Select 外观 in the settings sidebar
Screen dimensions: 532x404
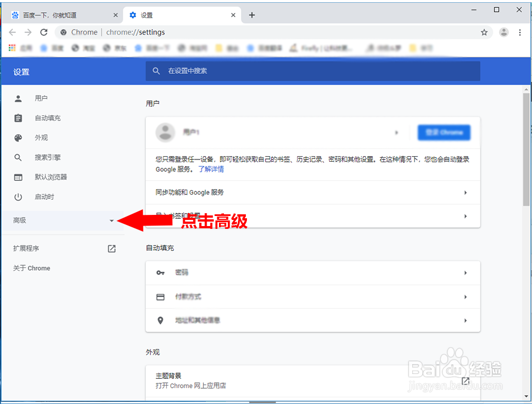[41, 138]
